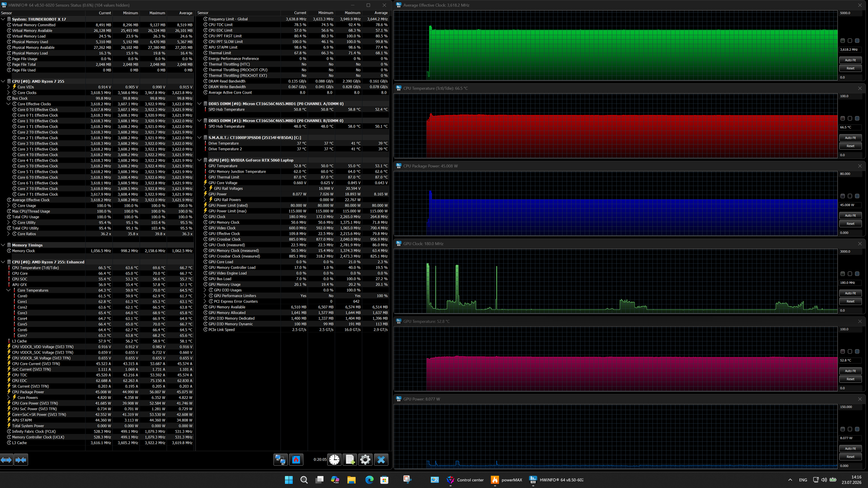Click the Average column header in right sensor panel
Screen dimensions: 868x488
(375, 13)
